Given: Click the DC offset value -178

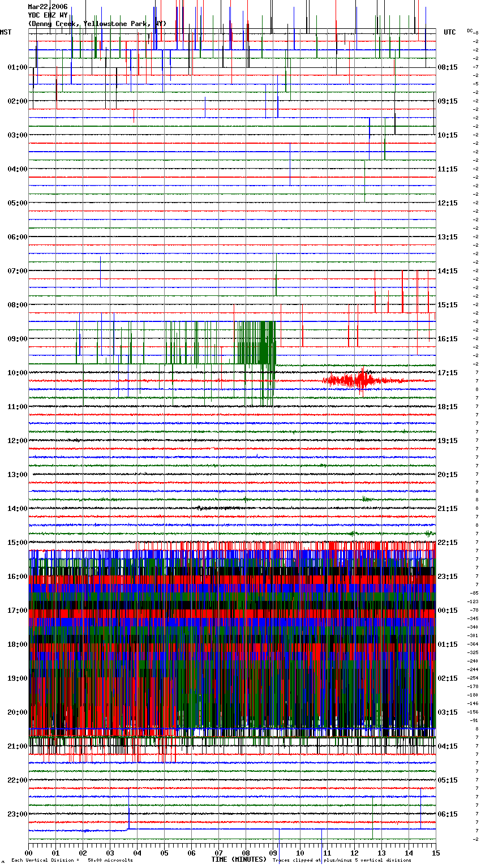Looking at the screenshot, I should [473, 686].
